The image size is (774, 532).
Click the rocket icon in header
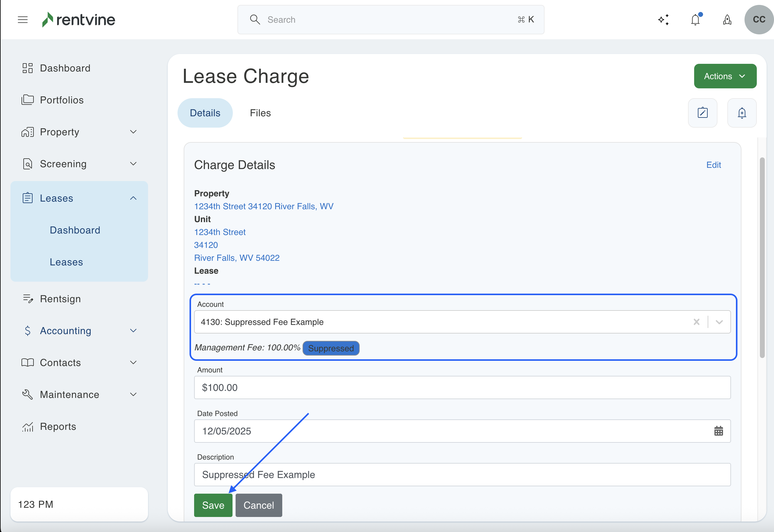[x=727, y=20]
